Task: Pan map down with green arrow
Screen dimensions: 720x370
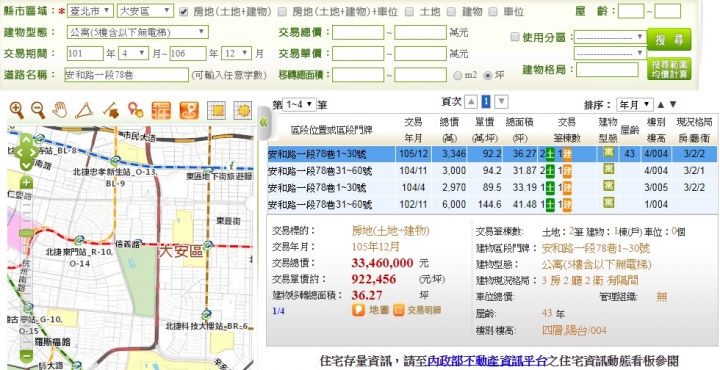Action: pos(26,164)
